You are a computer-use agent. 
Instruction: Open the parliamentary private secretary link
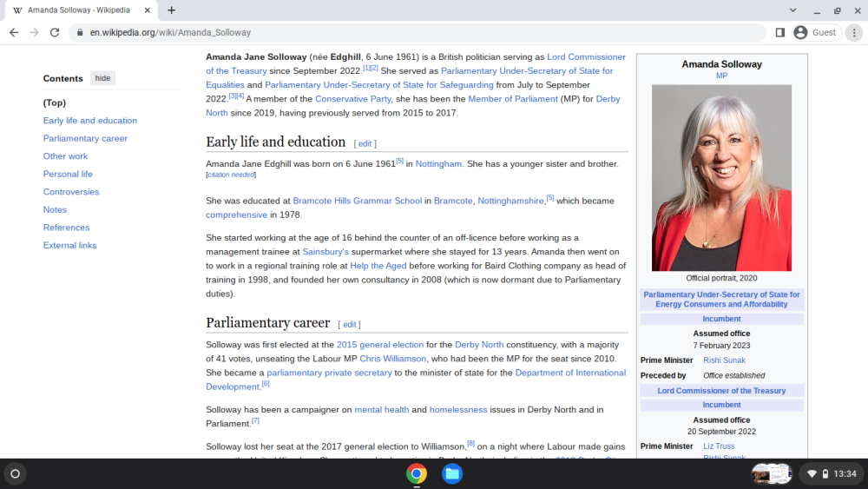pos(329,373)
